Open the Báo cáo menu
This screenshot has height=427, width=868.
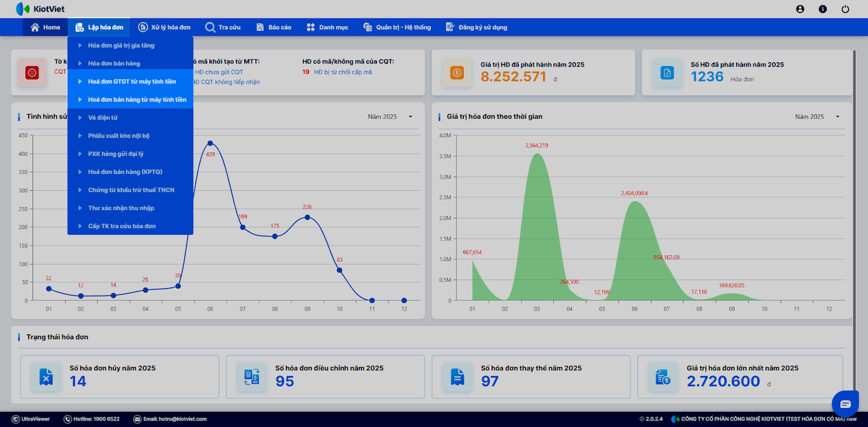coord(274,27)
